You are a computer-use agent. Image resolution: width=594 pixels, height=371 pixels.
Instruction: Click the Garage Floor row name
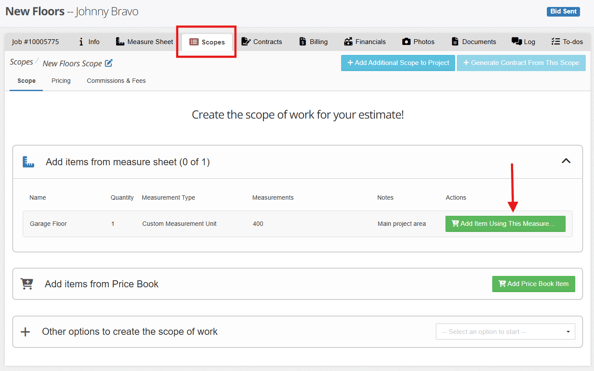[48, 224]
